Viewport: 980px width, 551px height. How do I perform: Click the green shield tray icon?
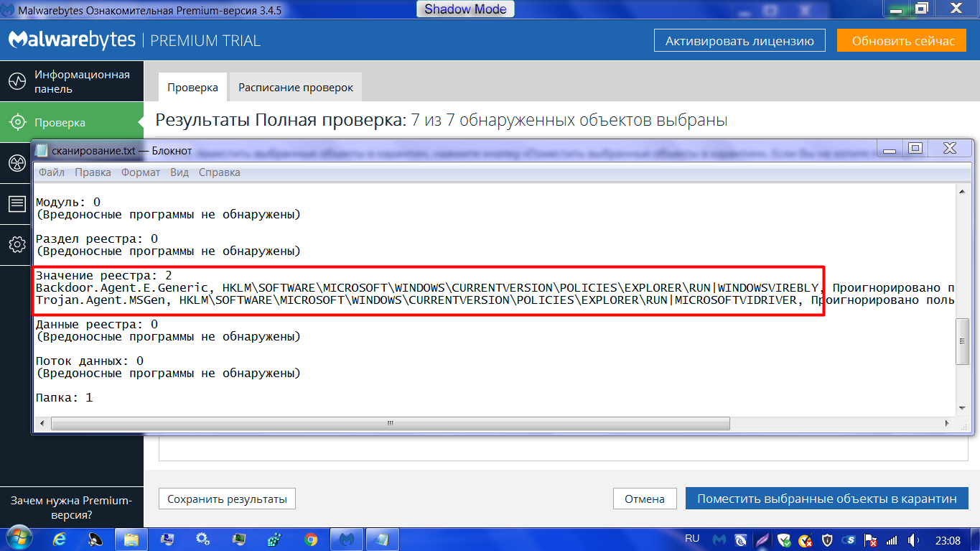785,540
